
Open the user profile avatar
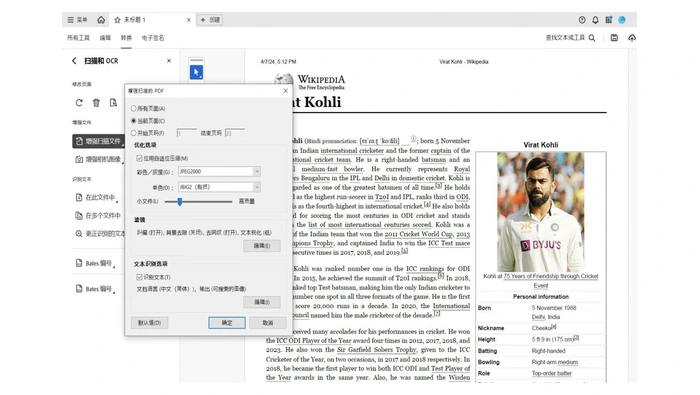[622, 20]
